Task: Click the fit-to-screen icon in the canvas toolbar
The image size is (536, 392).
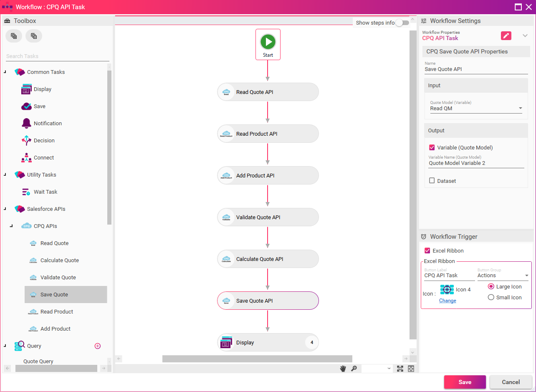Action: coord(400,369)
